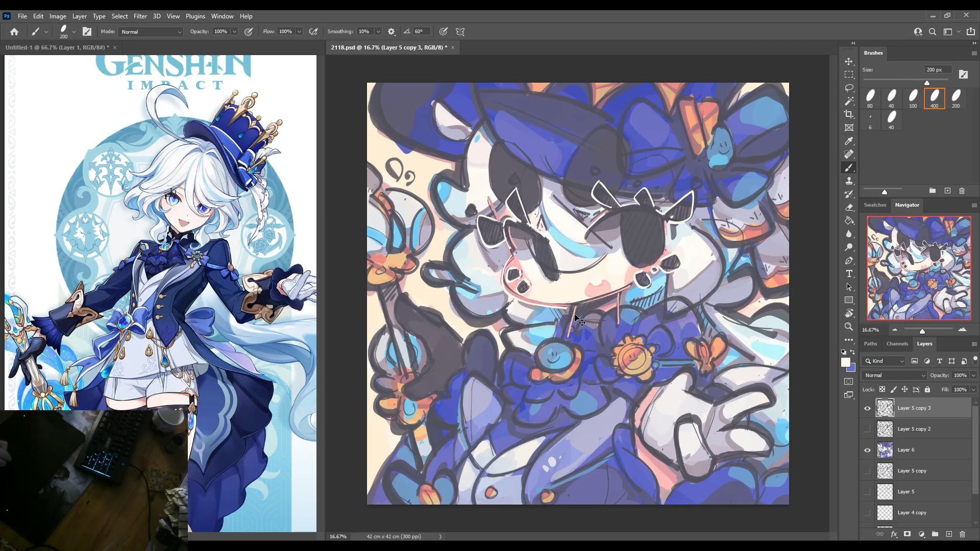Show Layer 5 copy visibility
980x551 pixels.
pos(867,471)
